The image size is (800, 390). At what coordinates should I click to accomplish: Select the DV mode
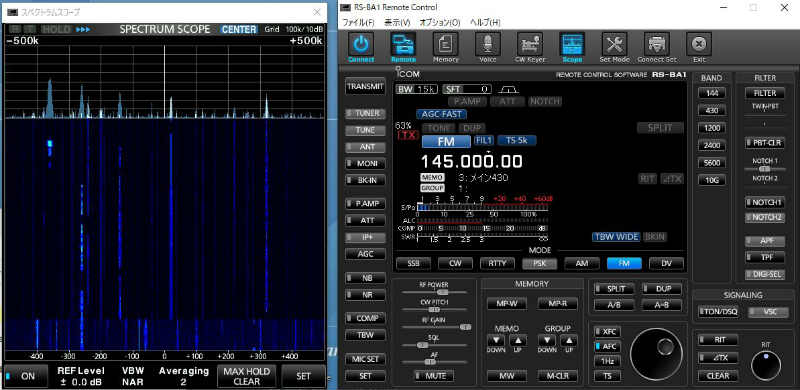[666, 263]
